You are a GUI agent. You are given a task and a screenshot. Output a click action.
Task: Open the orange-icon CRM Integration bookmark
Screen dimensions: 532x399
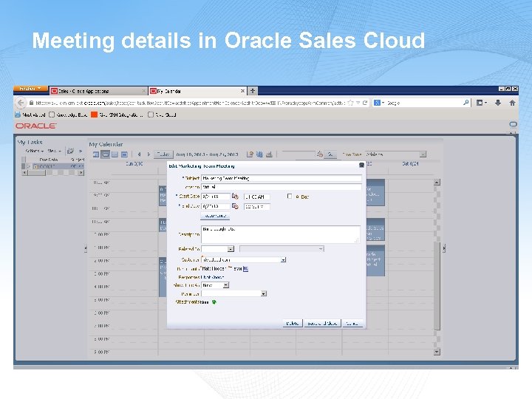tap(117, 115)
